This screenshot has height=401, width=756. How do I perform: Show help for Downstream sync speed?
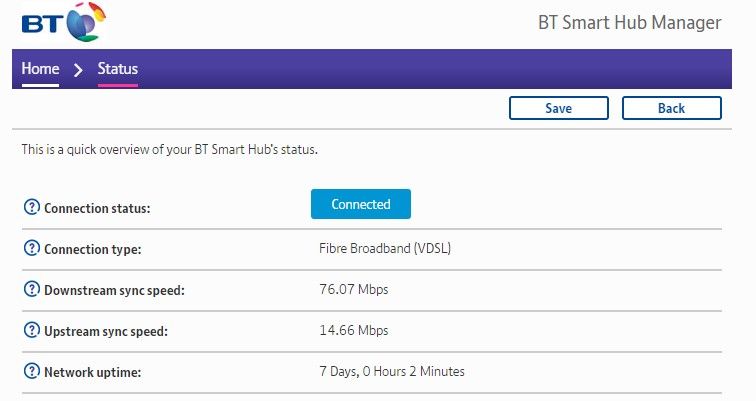pos(31,290)
